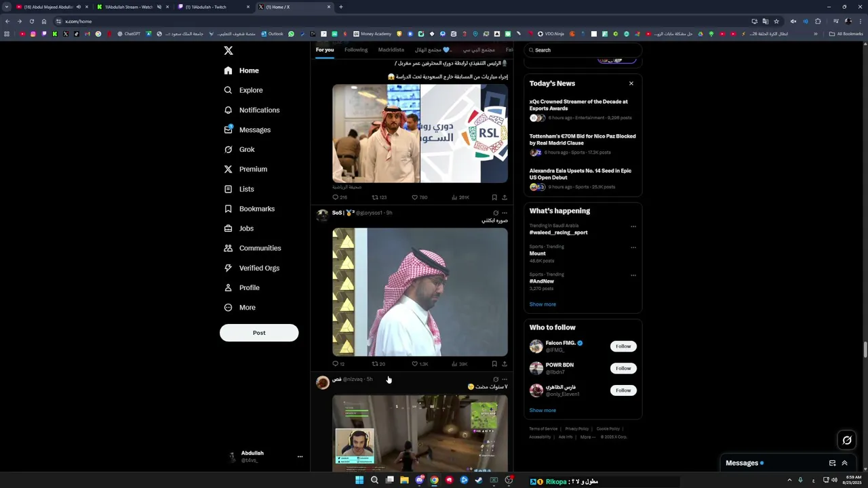The image size is (868, 488).
Task: Open a new browser tab
Action: [x=340, y=7]
